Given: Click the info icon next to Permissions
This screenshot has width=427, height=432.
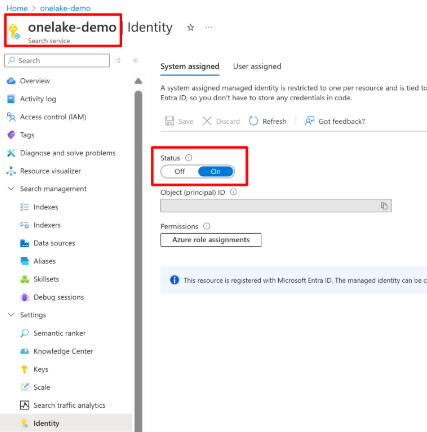Looking at the screenshot, I should [207, 226].
